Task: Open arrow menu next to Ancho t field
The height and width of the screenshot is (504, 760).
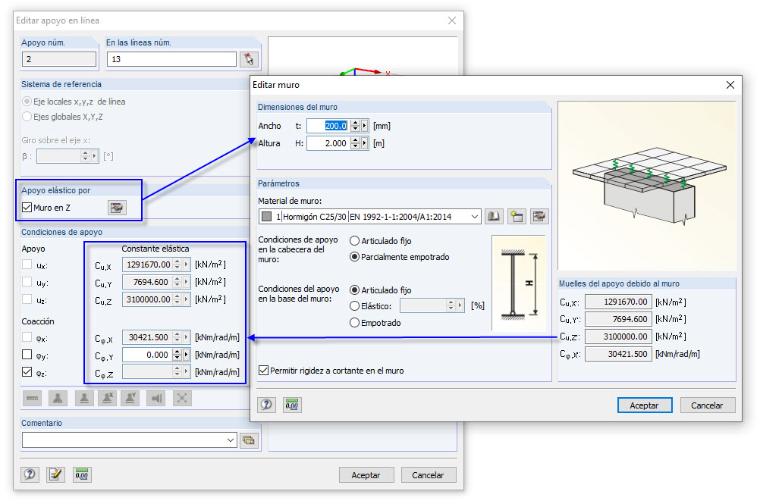Action: click(364, 126)
